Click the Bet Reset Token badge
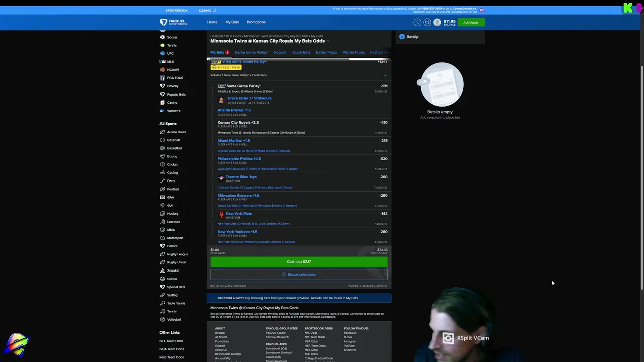This screenshot has width=644, height=362. click(x=226, y=67)
